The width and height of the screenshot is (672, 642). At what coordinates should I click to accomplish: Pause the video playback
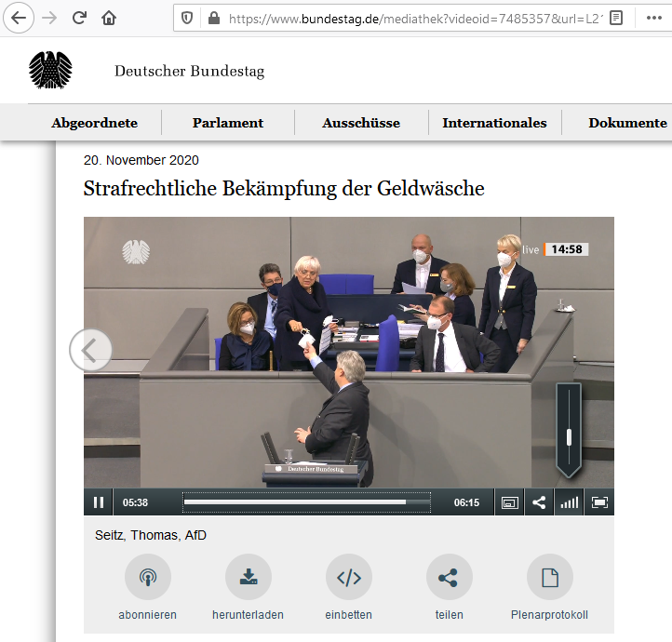tap(99, 502)
